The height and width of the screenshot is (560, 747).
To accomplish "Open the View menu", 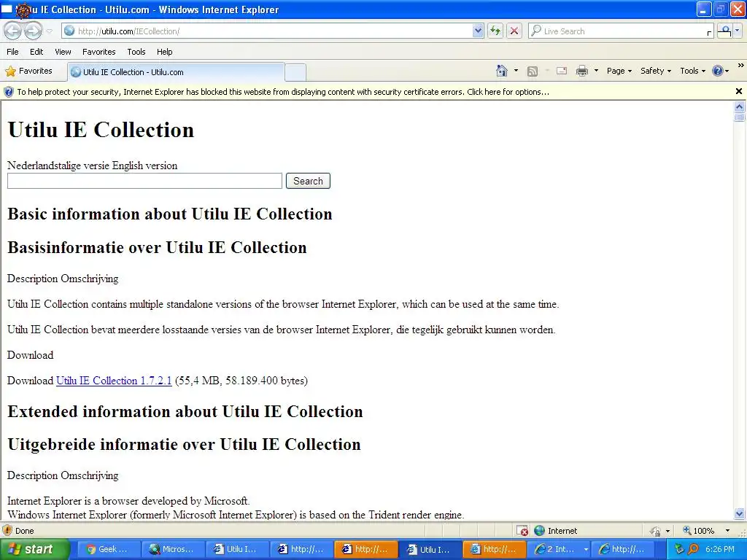I will [63, 52].
